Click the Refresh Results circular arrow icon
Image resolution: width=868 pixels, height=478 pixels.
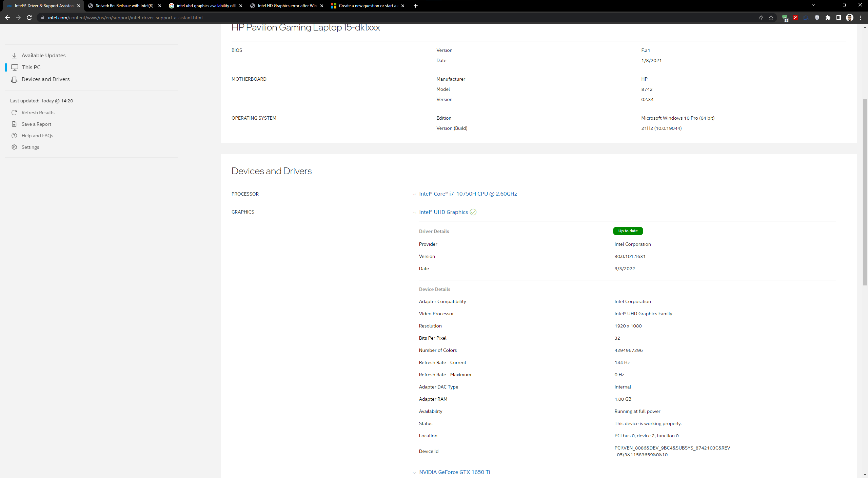pyautogui.click(x=14, y=113)
